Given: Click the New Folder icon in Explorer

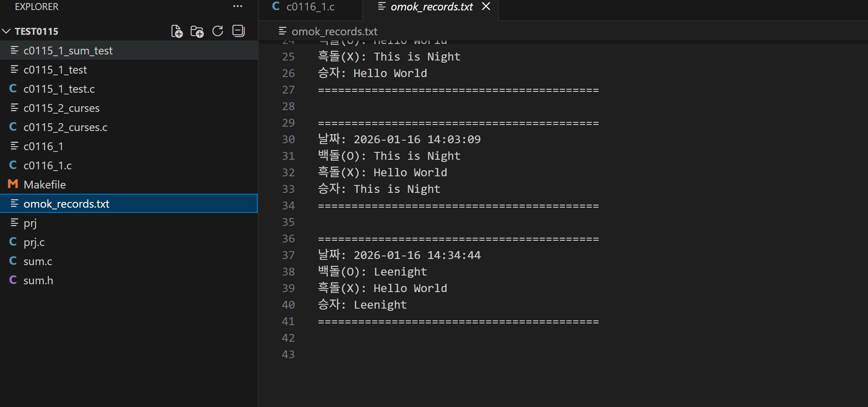Looking at the screenshot, I should 197,31.
